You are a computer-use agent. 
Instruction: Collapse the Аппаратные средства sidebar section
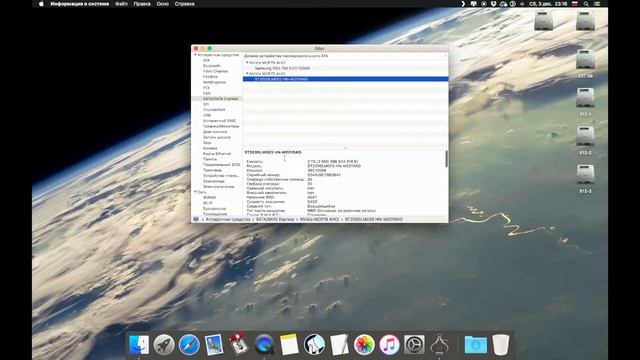coord(196,55)
